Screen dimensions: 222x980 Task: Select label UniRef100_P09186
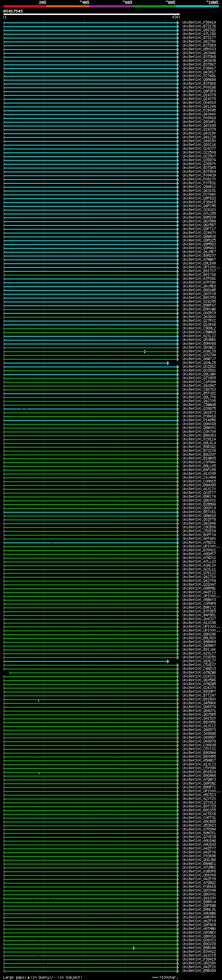pyautogui.click(x=199, y=88)
